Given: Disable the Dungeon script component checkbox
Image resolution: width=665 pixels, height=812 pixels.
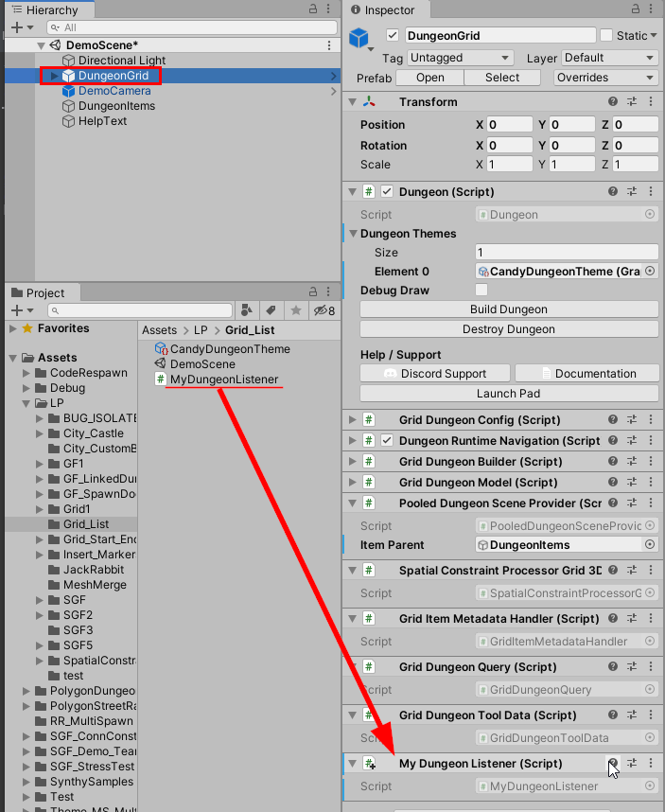Looking at the screenshot, I should pyautogui.click(x=386, y=191).
